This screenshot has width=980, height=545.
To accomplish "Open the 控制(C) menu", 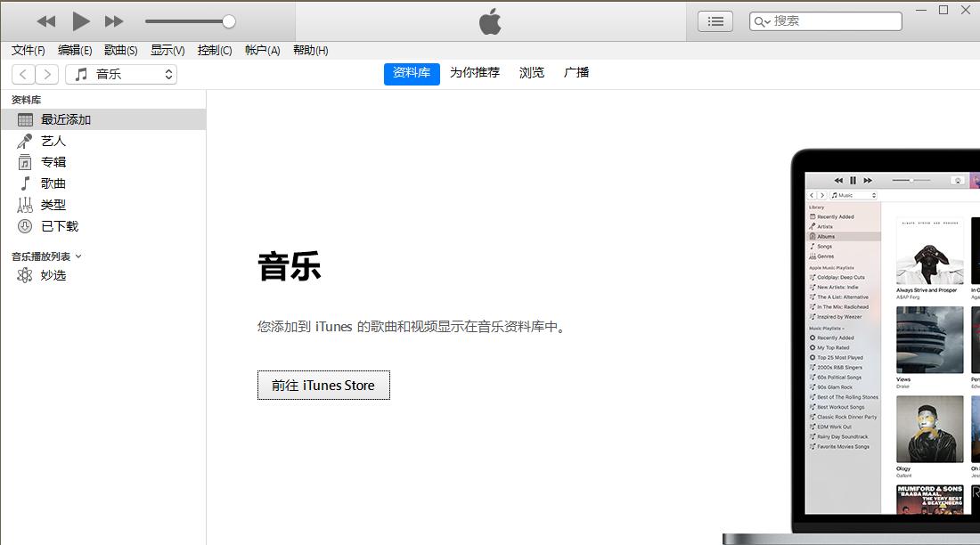I will (215, 50).
